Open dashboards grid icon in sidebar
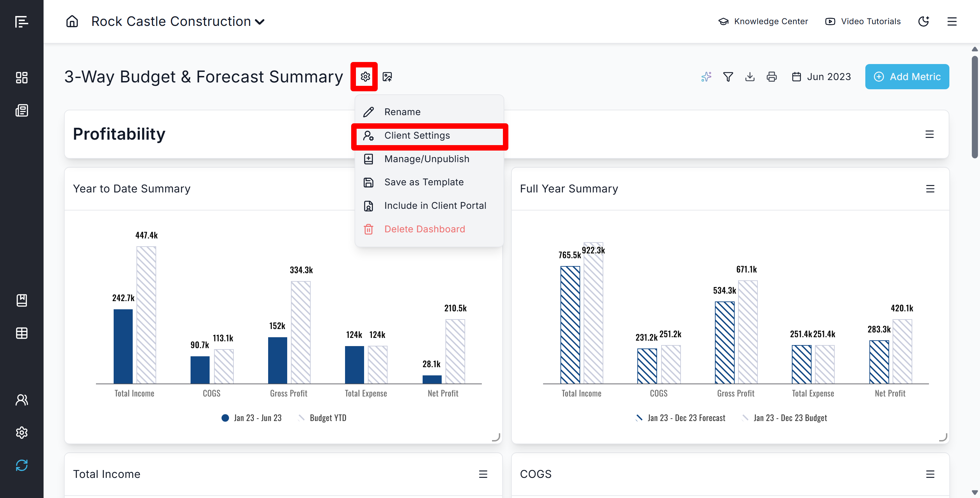The width and height of the screenshot is (980, 498). [x=22, y=78]
